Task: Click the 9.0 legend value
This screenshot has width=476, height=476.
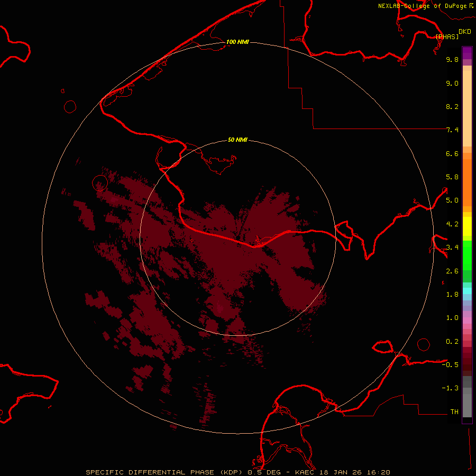Action: pyautogui.click(x=452, y=83)
